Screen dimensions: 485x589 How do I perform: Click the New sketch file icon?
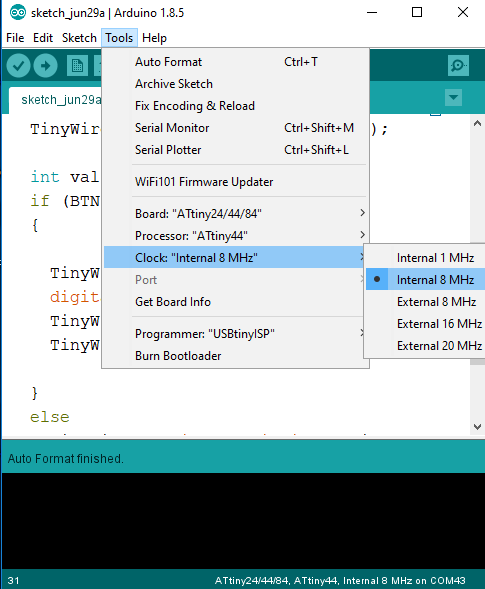click(77, 66)
